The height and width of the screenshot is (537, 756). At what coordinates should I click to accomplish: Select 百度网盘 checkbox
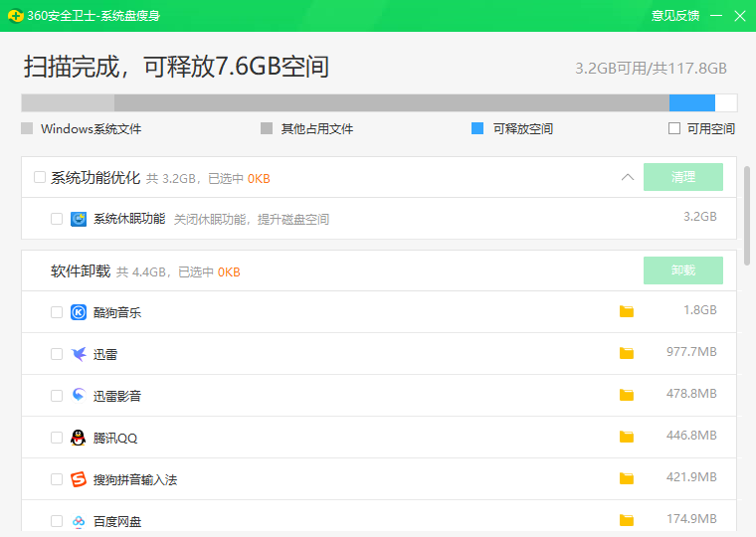coord(57,521)
